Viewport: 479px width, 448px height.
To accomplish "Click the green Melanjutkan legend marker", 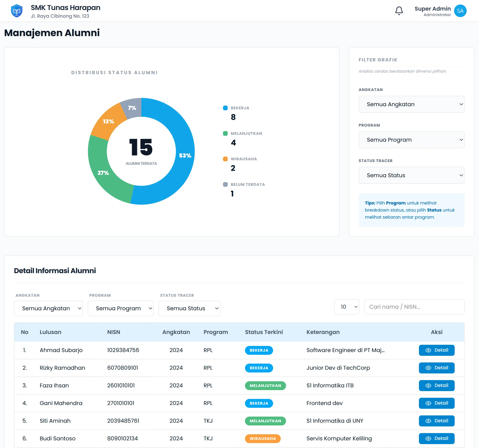I will 225,133.
